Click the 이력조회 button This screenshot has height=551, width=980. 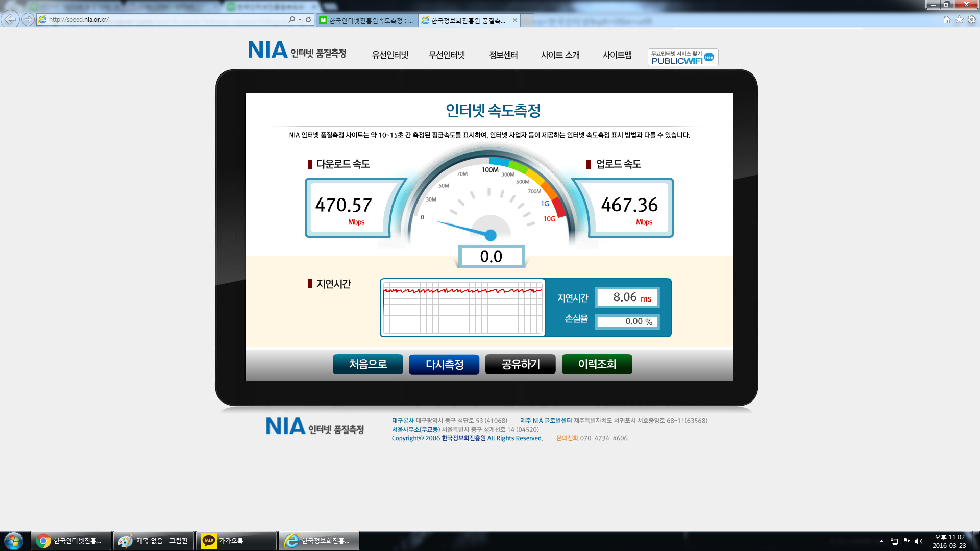(x=597, y=364)
